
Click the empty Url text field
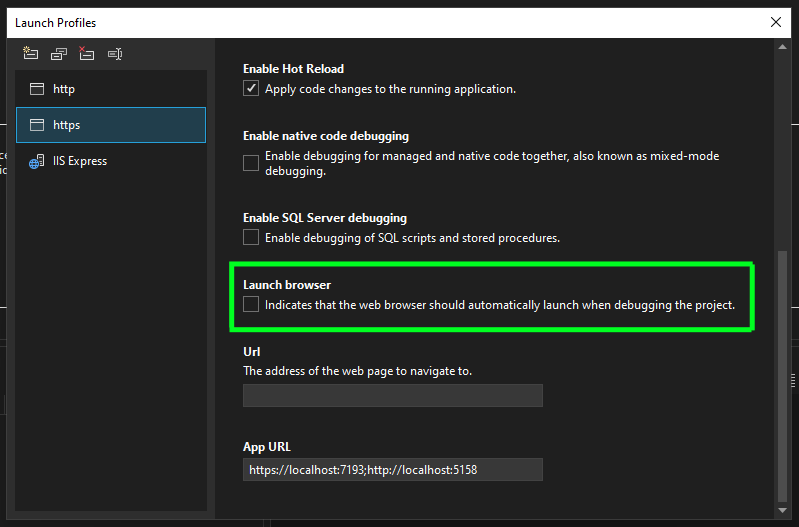tap(392, 396)
